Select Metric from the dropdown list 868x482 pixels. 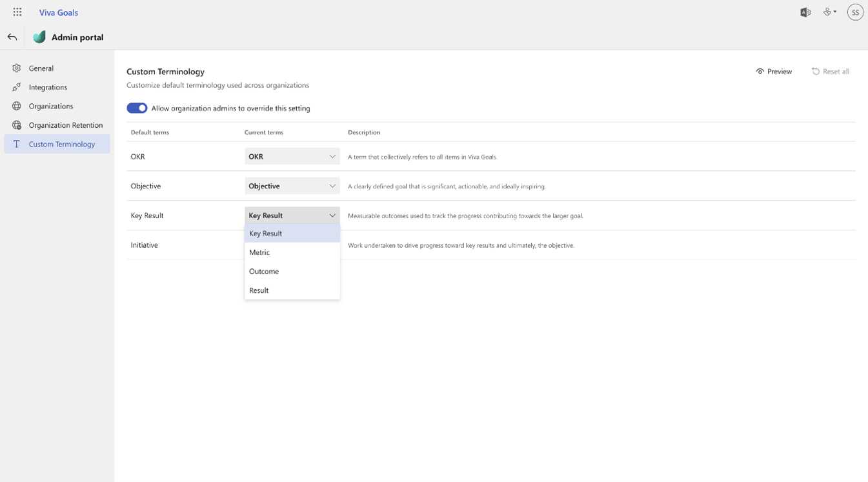[x=292, y=252]
